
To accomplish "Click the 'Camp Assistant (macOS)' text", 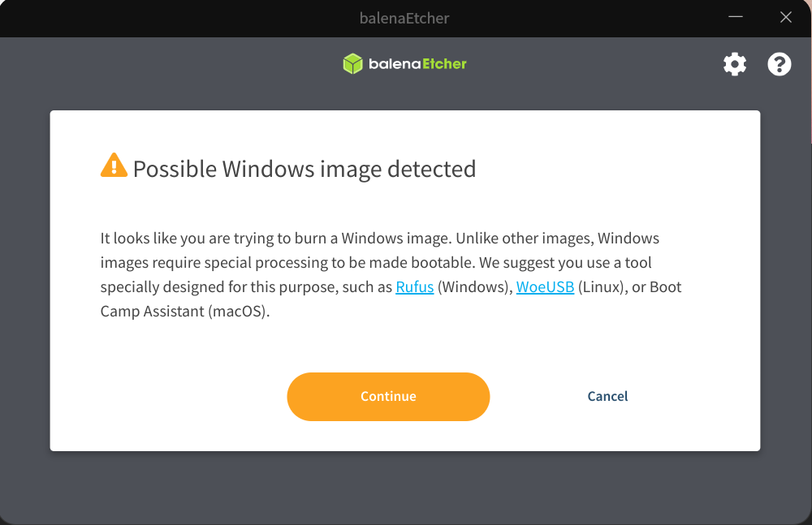I will click(x=185, y=311).
